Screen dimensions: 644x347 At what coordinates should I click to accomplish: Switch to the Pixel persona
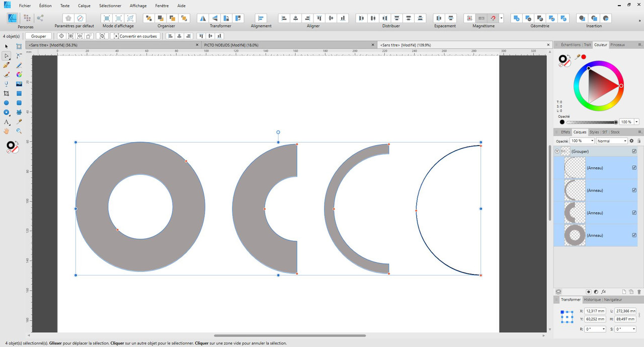tap(26, 18)
